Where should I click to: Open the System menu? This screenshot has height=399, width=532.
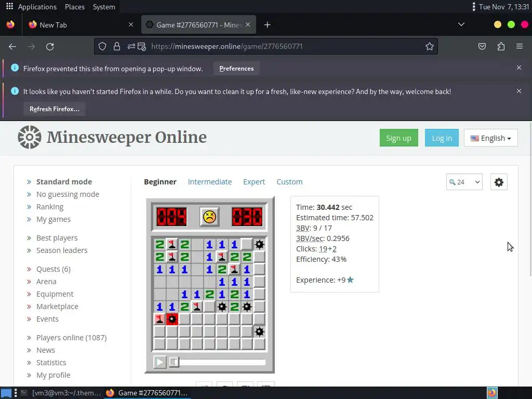(104, 7)
